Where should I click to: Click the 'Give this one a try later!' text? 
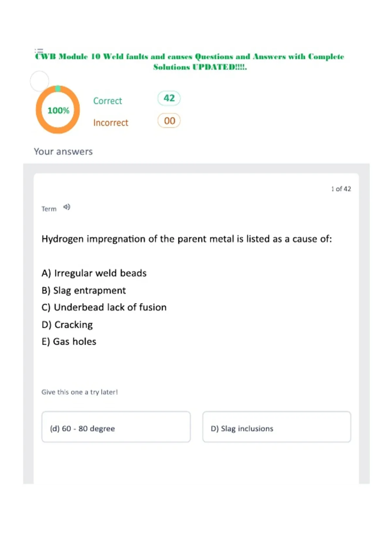[80, 392]
